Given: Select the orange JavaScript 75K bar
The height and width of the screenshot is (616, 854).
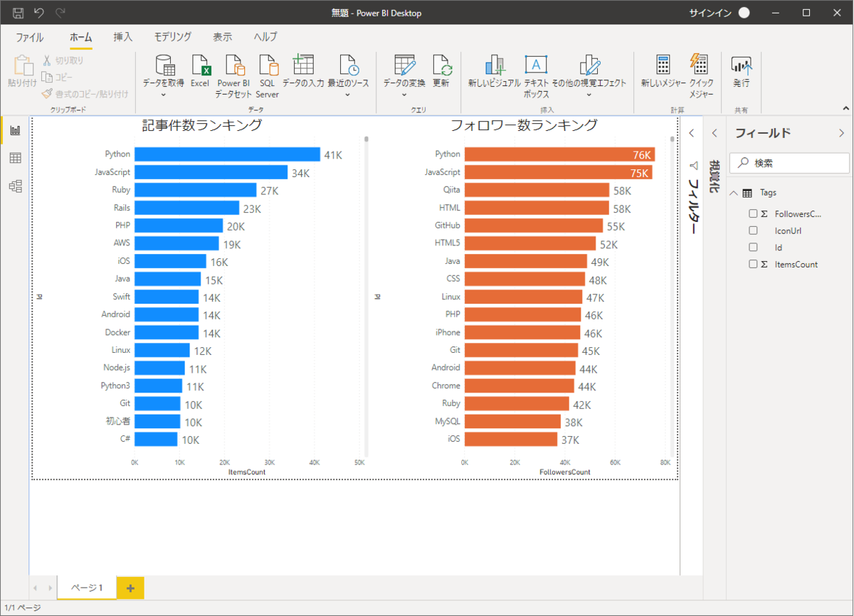Looking at the screenshot, I should pos(558,172).
